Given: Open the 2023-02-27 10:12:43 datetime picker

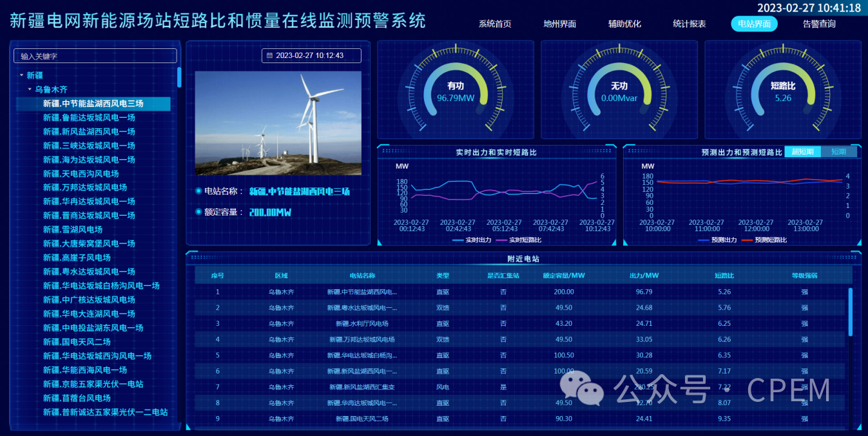Looking at the screenshot, I should click(311, 55).
